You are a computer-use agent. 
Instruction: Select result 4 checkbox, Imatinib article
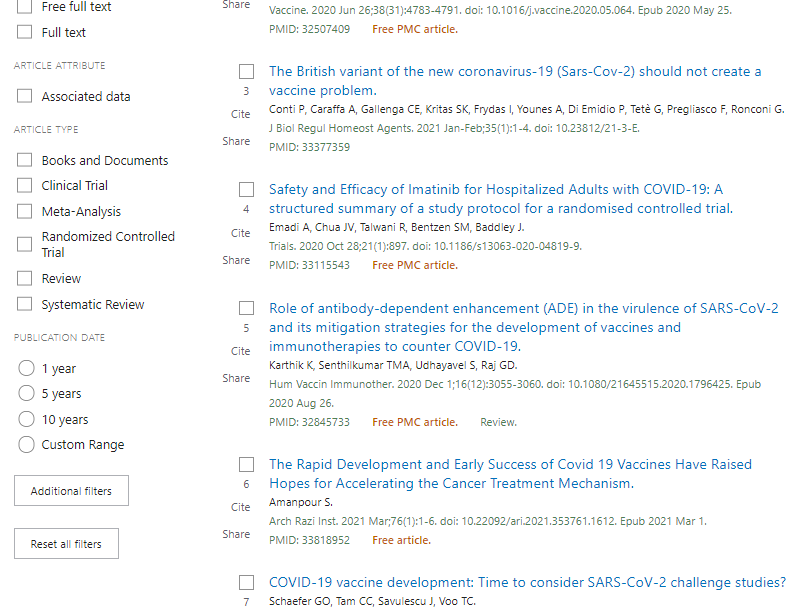tap(246, 190)
